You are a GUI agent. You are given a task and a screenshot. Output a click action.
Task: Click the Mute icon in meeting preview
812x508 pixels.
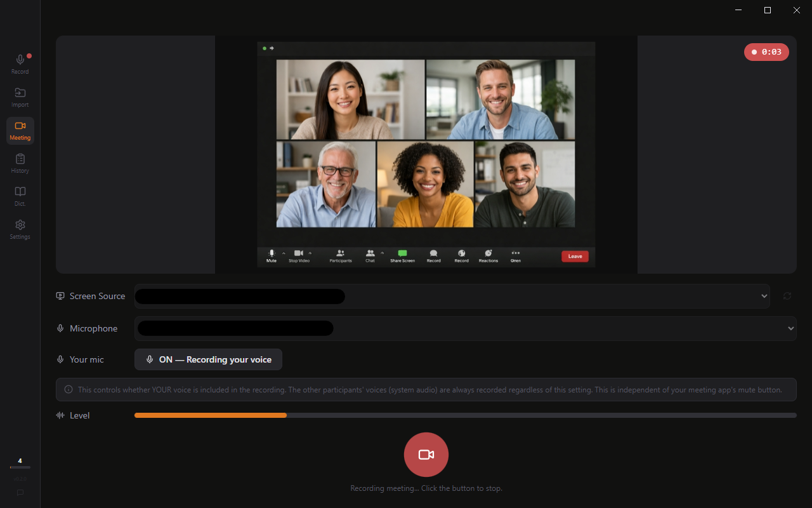pos(272,255)
